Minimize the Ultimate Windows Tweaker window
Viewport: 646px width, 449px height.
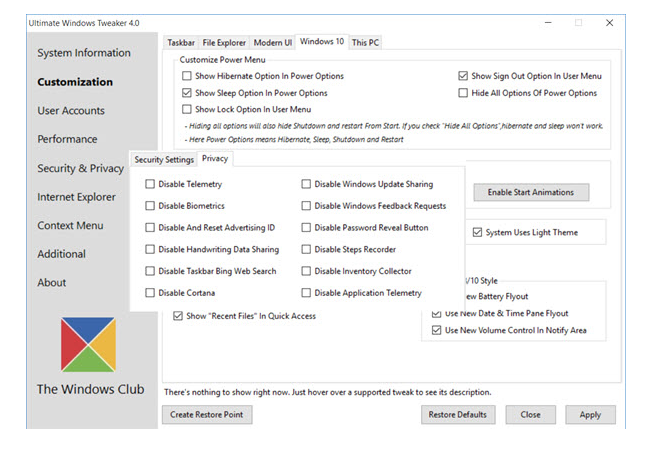coord(548,23)
